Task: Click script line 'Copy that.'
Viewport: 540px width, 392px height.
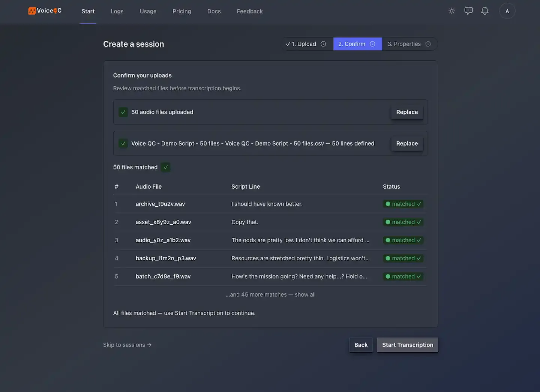Action: click(245, 222)
